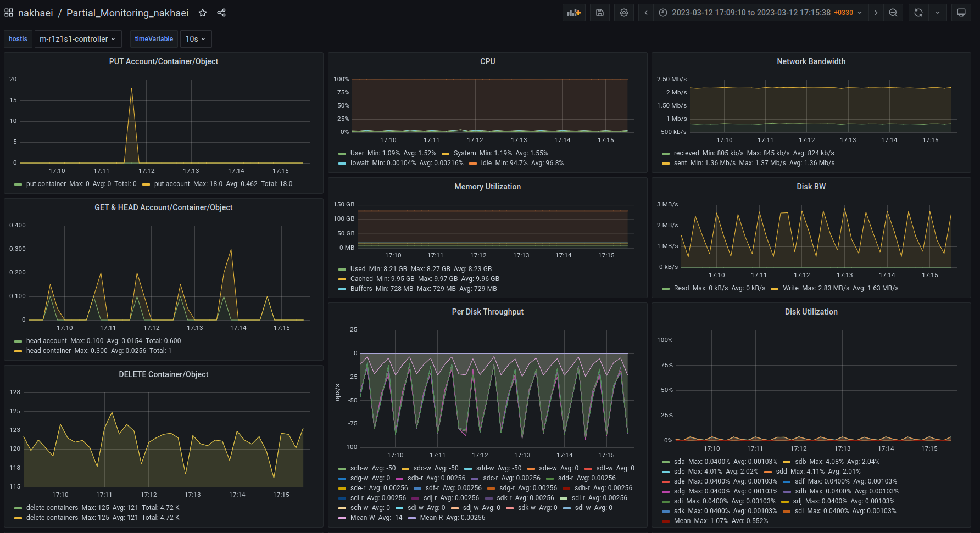980x533 pixels.
Task: Click the 'nakhaei' folder breadcrumb link
Action: click(35, 13)
